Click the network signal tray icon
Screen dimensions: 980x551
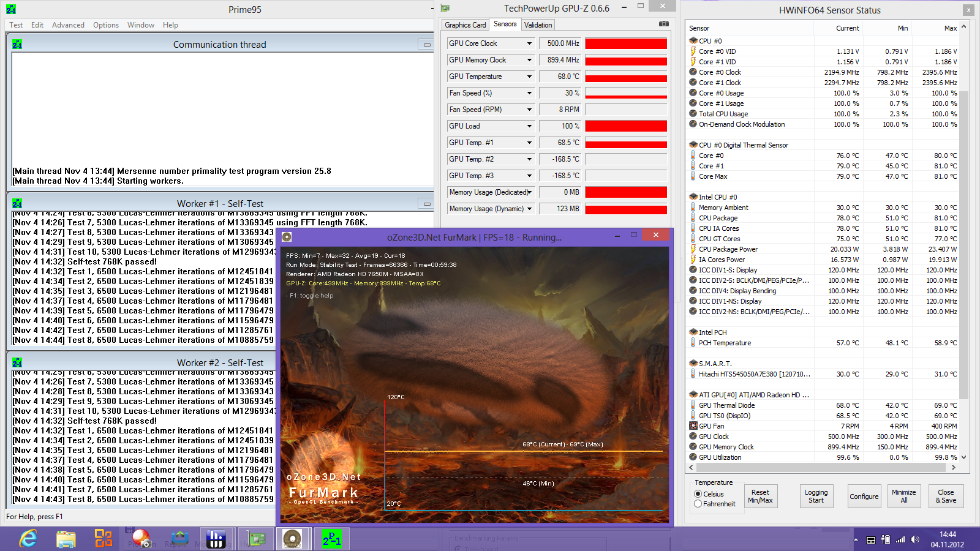(900, 539)
